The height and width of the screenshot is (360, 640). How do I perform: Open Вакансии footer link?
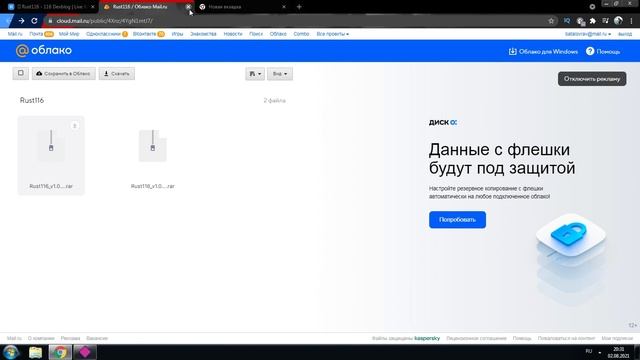(97, 338)
